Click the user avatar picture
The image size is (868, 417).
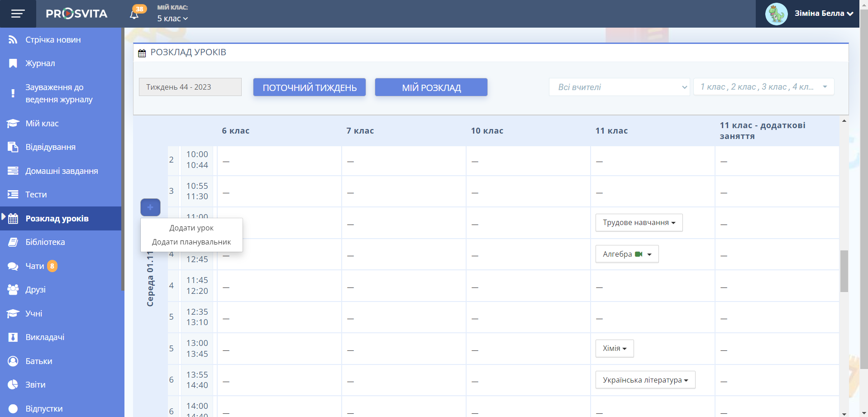click(776, 14)
